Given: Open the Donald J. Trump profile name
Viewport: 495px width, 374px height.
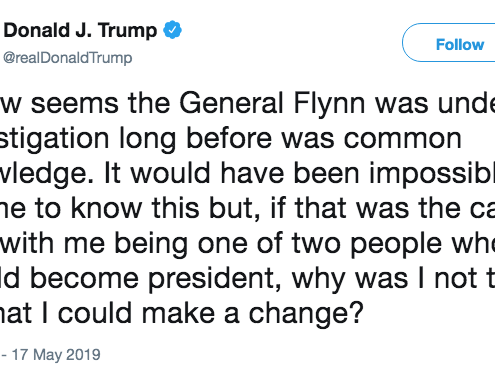Looking at the screenshot, I should (x=80, y=30).
